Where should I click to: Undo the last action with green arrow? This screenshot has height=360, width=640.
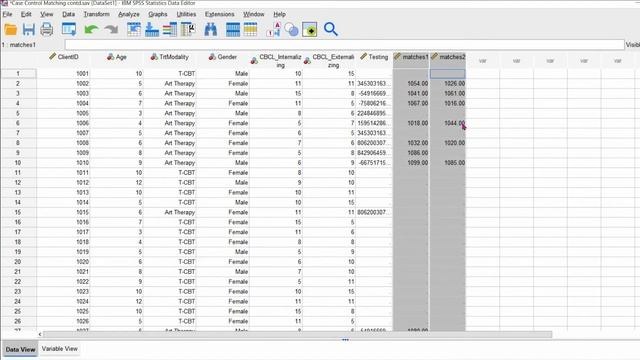(91, 29)
